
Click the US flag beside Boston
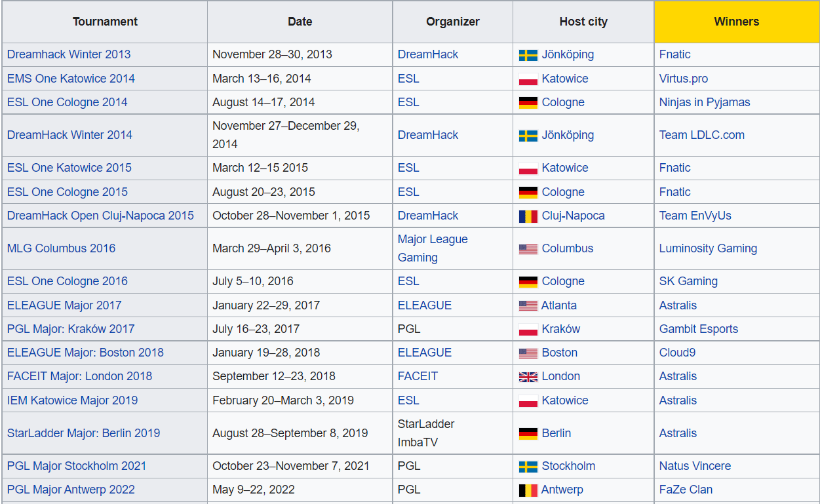pyautogui.click(x=528, y=353)
